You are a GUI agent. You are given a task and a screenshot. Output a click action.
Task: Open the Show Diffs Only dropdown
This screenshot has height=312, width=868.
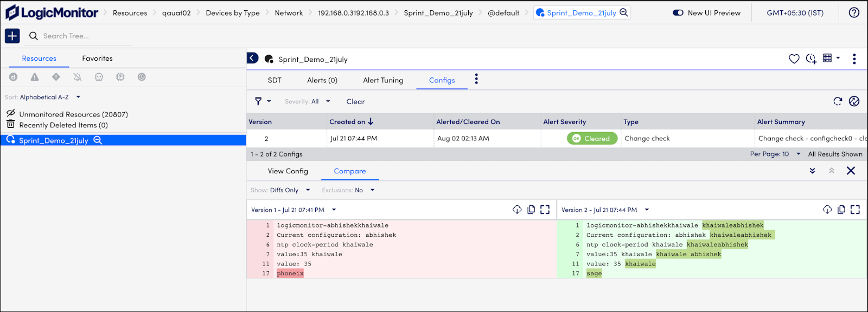click(280, 190)
